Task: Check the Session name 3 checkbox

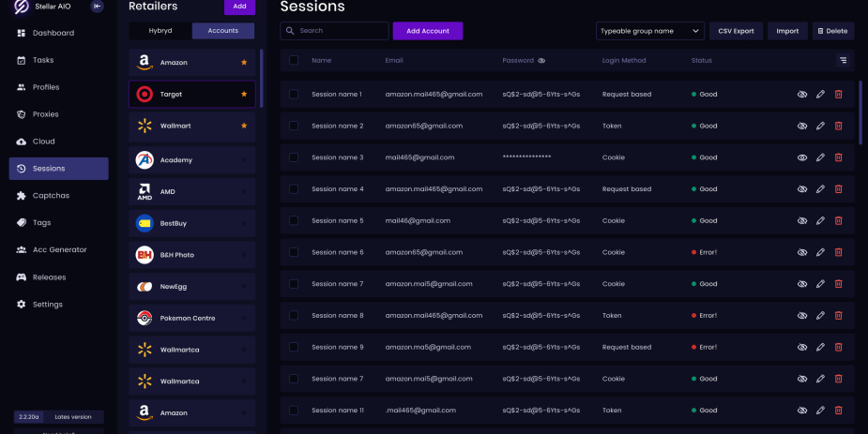Action: (x=294, y=157)
